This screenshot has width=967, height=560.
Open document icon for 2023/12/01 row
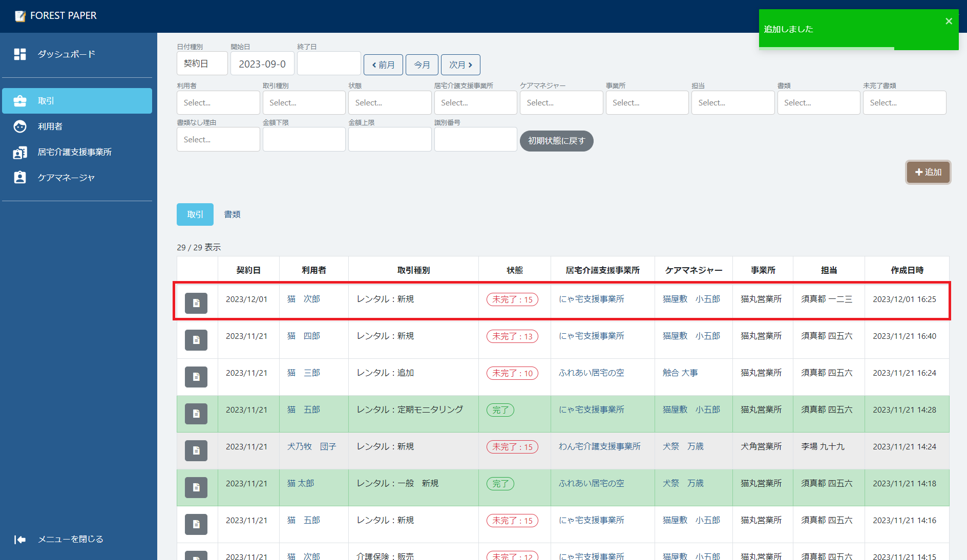point(196,303)
